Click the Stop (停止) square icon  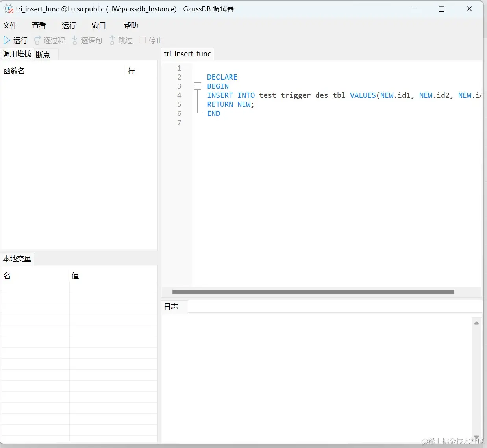[143, 40]
